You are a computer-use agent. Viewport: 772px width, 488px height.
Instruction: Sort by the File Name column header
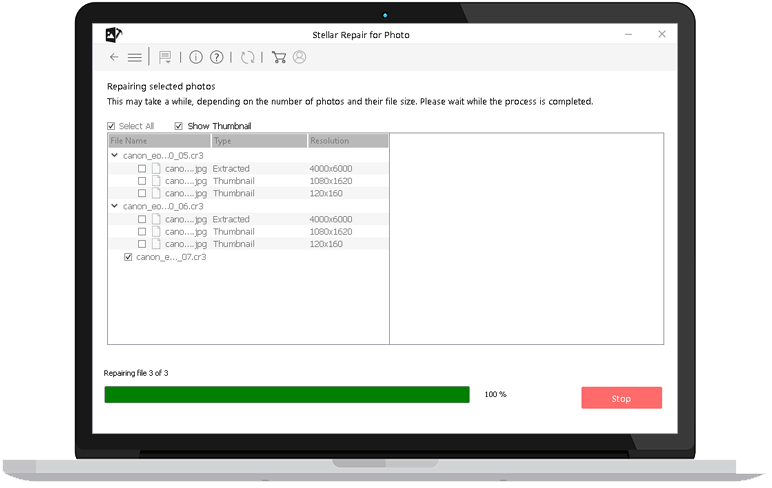coord(160,141)
